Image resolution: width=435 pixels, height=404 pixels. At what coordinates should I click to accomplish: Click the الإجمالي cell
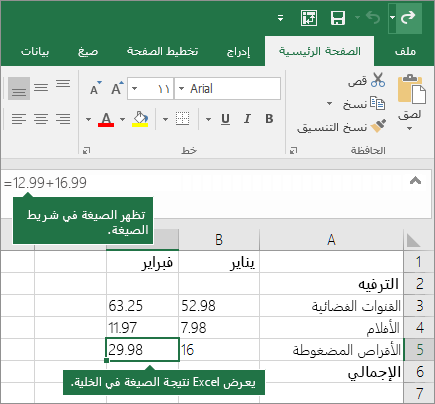click(x=331, y=372)
